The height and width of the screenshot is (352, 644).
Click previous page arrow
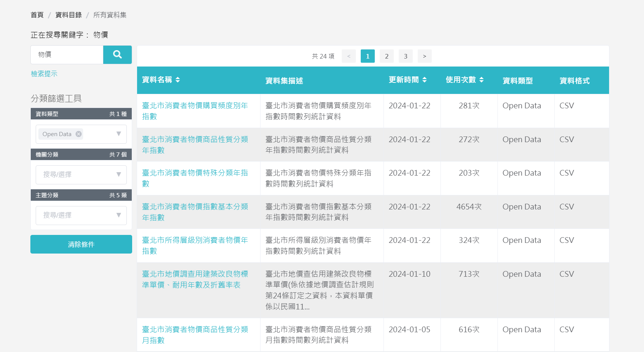349,56
